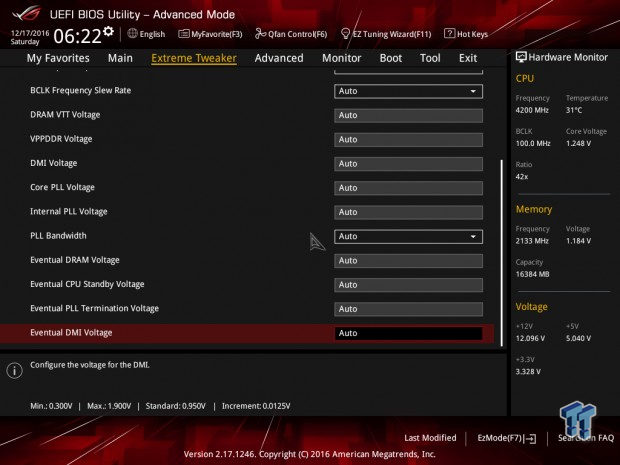
Task: Click the PLL Bandwidth label
Action: point(58,236)
